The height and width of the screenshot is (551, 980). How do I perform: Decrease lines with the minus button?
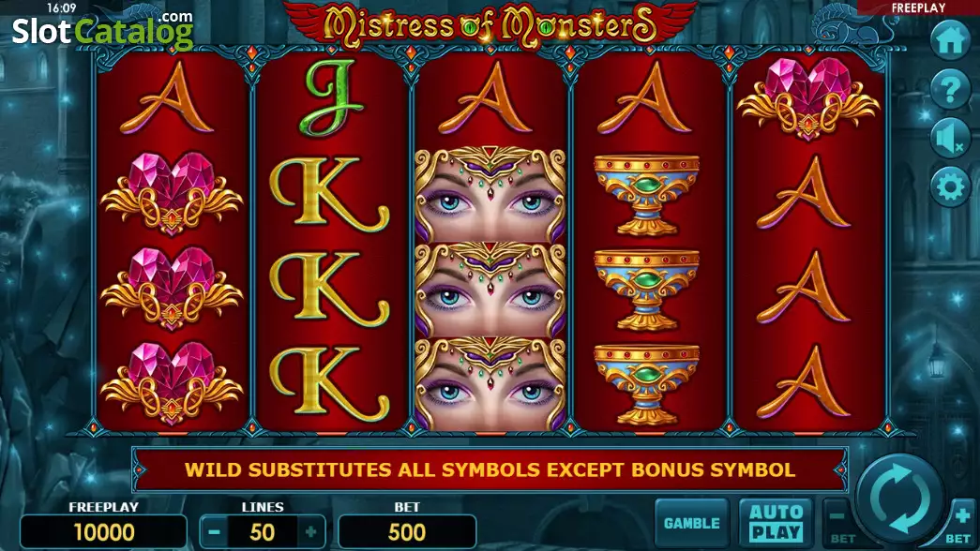point(215,532)
